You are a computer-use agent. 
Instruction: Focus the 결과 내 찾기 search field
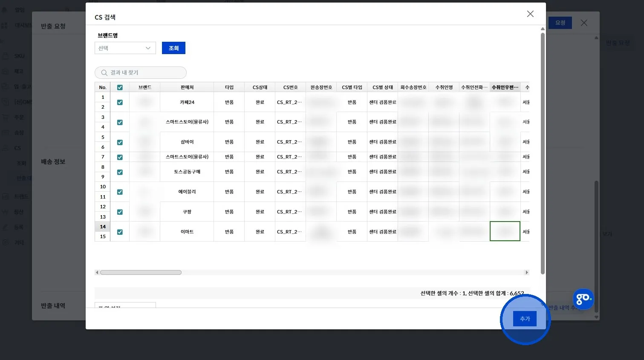pyautogui.click(x=141, y=73)
